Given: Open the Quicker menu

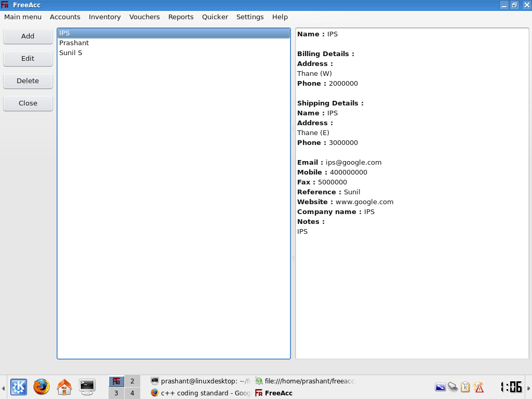Looking at the screenshot, I should 215,17.
